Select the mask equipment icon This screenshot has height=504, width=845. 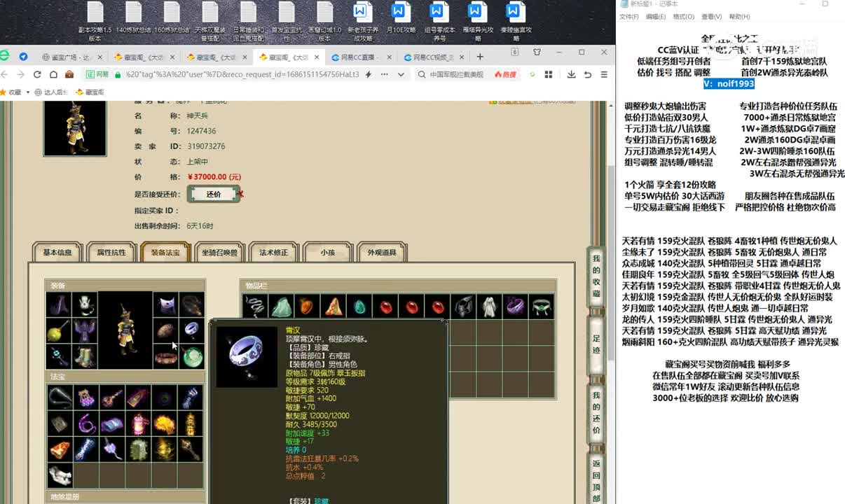(x=166, y=304)
